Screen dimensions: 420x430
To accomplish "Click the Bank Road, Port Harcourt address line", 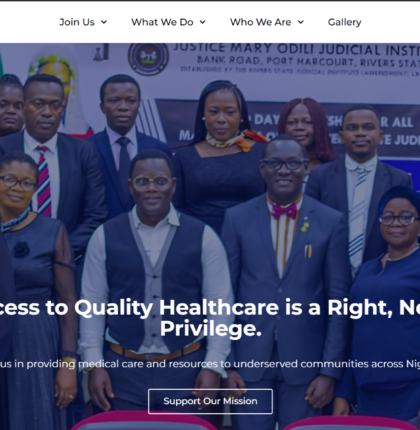I will click(308, 62).
